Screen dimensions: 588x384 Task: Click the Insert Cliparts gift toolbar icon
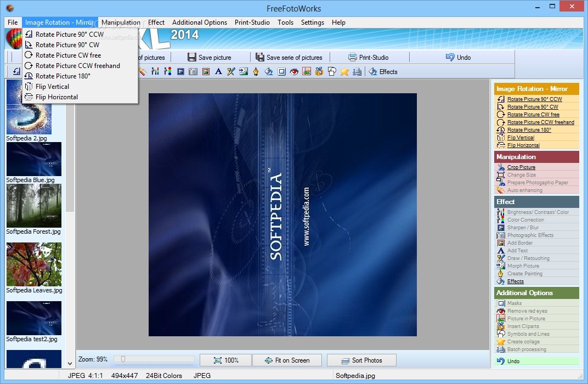click(319, 71)
